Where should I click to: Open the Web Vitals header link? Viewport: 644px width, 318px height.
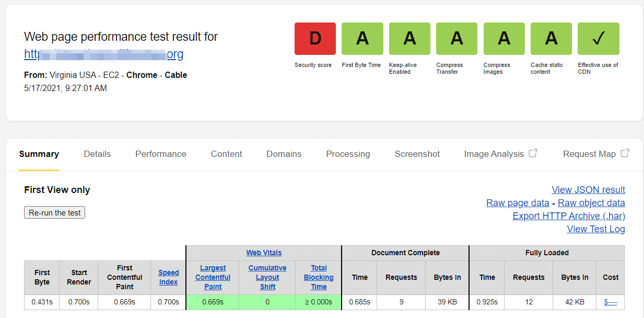click(264, 253)
